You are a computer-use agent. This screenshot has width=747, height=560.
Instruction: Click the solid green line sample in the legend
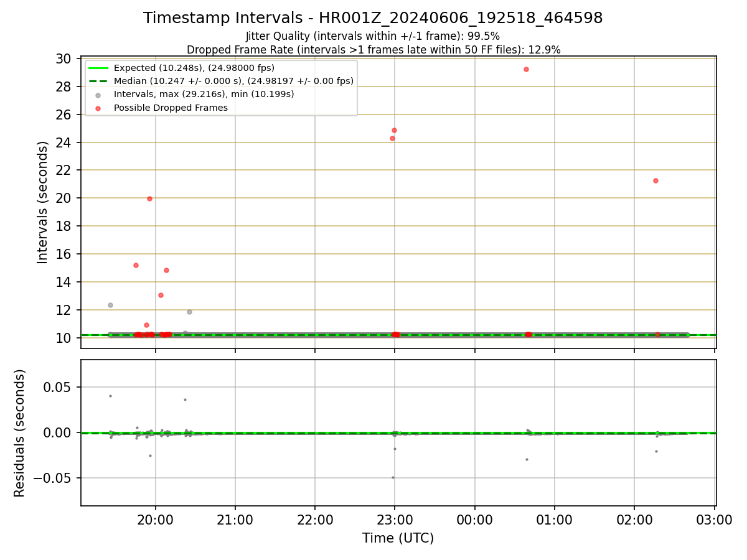98,68
